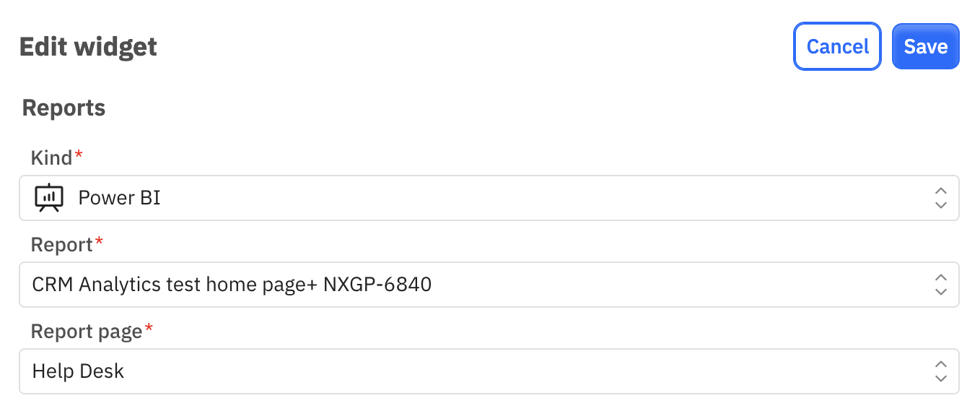Click the down arrow in Report page selector
This screenshot has height=419, width=980.
click(x=940, y=379)
